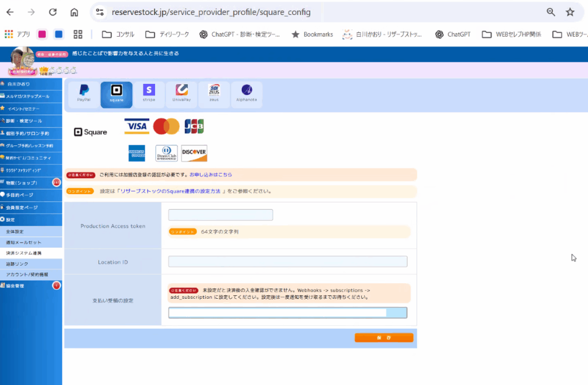Open the WEBセレブHP関係 bookmark folder

pyautogui.click(x=512, y=34)
